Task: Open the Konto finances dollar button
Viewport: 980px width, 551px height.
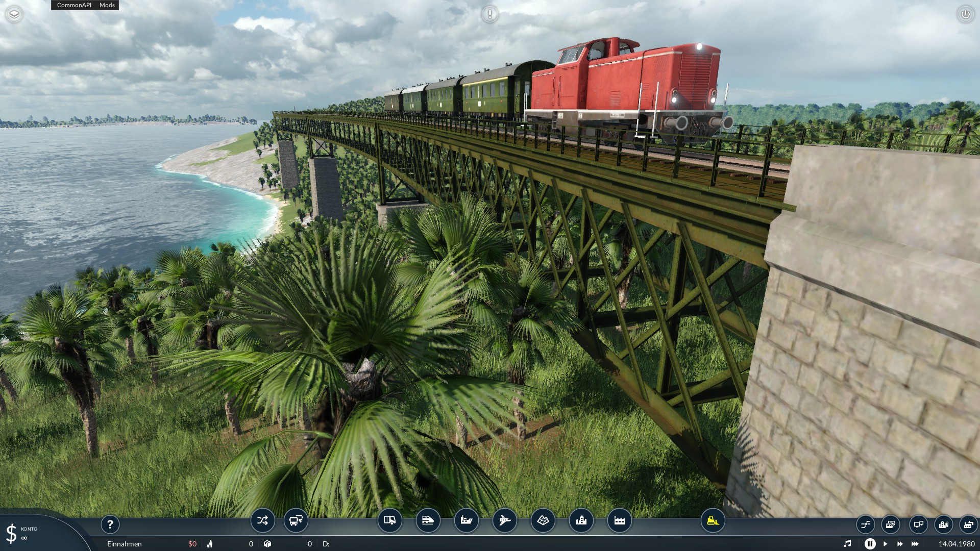Action: (x=12, y=534)
